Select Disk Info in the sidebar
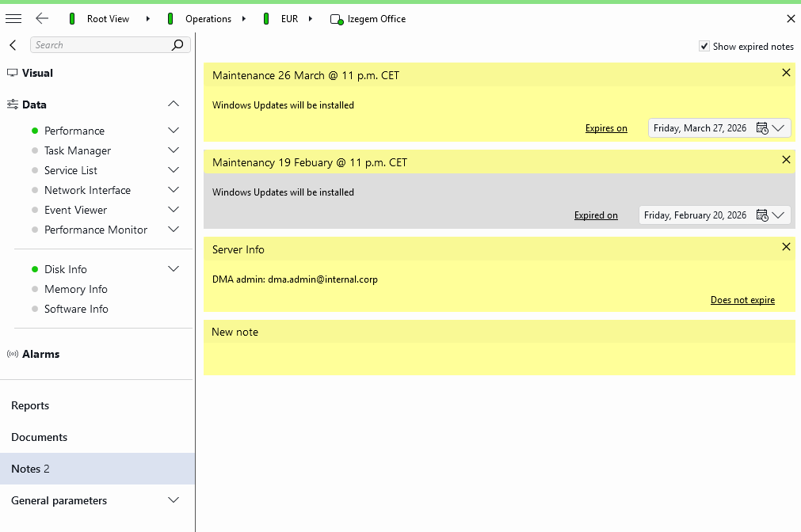801x532 pixels. 66,269
